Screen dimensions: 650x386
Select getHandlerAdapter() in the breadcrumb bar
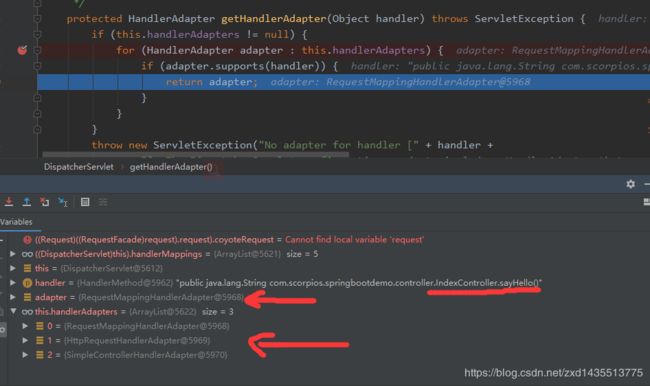(x=171, y=167)
